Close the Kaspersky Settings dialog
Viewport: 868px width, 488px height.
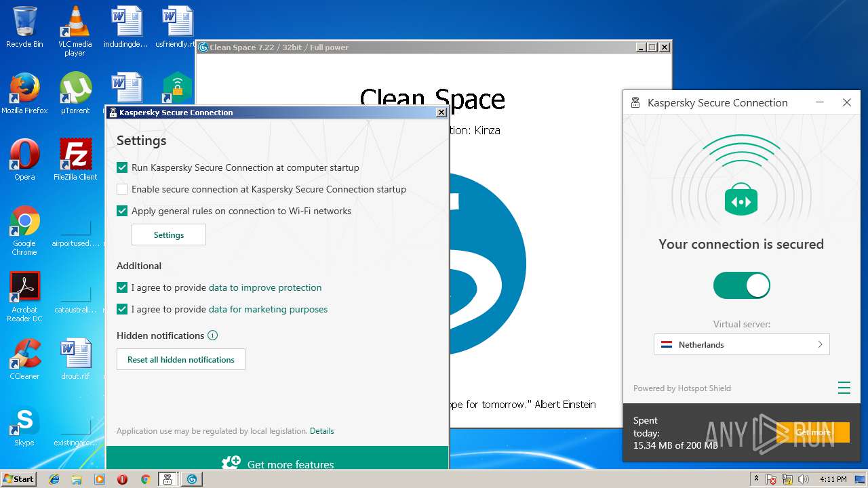(441, 113)
